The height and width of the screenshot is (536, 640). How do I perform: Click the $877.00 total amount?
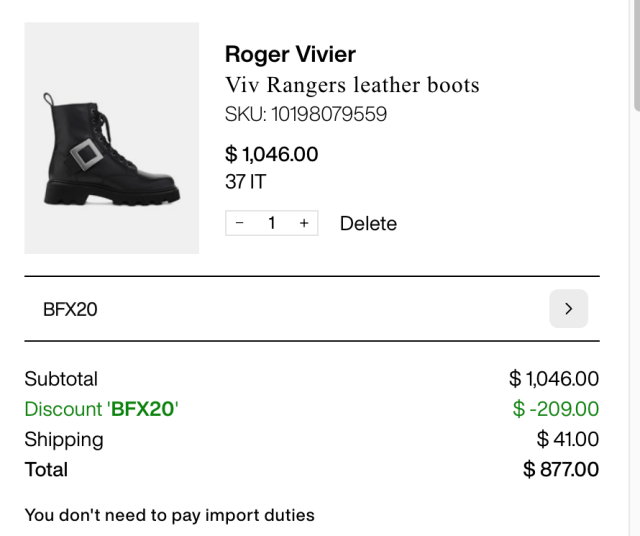[x=561, y=469]
